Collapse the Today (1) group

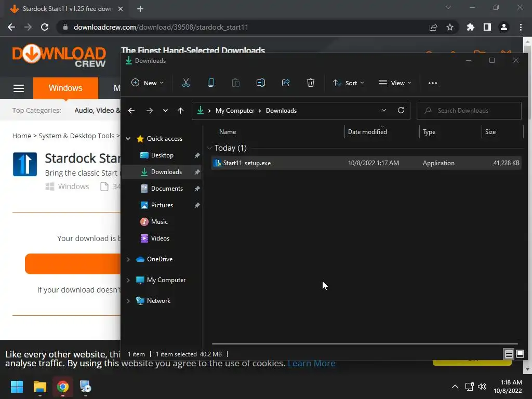(x=210, y=148)
